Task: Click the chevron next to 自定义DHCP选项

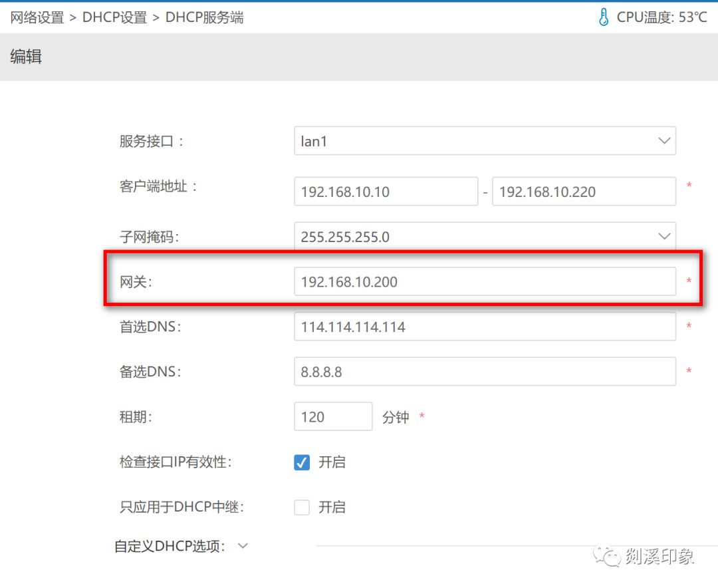Action: point(243,545)
